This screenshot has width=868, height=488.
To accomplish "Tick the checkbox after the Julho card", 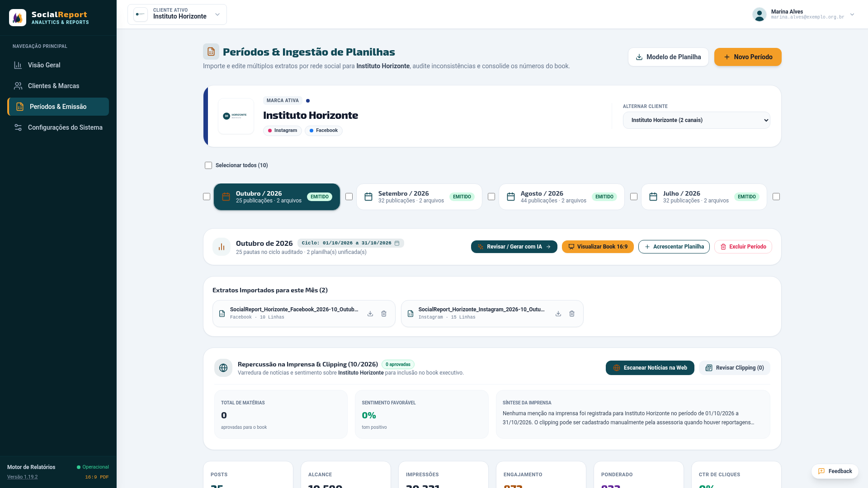I will pos(776,197).
